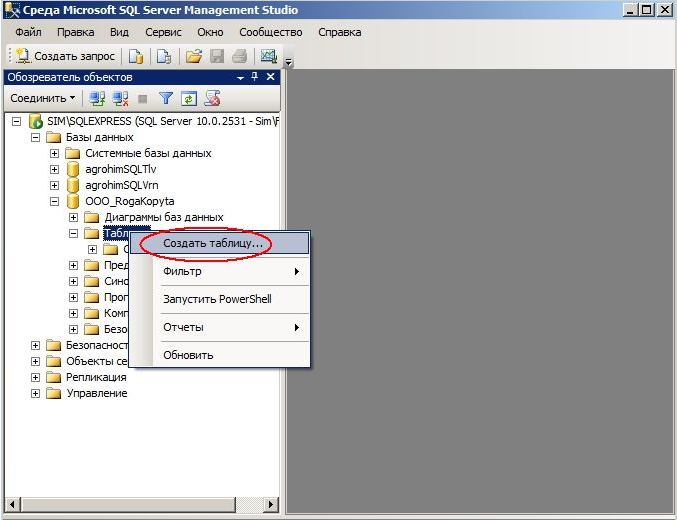Click the database engine query icon in main toolbar
This screenshot has width=677, height=520.
click(x=136, y=56)
